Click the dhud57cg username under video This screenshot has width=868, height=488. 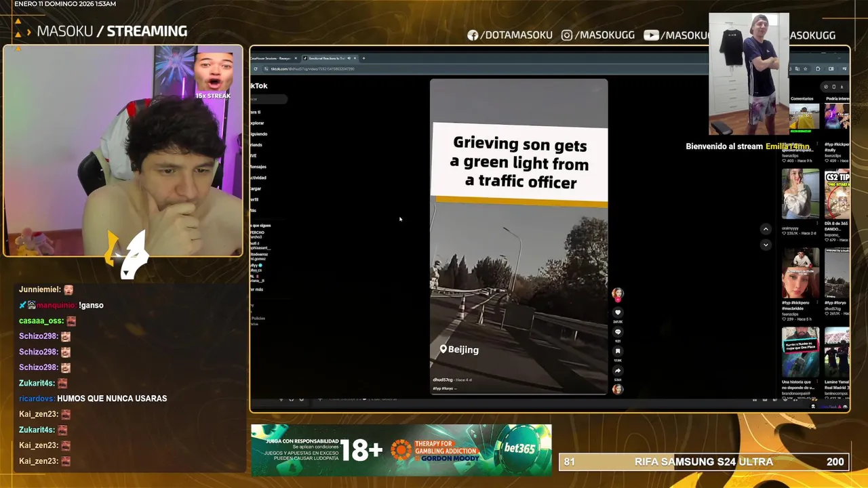coord(443,380)
